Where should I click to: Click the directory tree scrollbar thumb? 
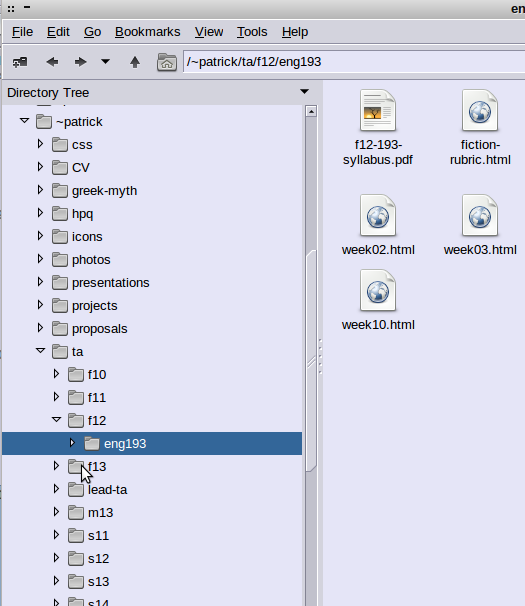coord(311,361)
